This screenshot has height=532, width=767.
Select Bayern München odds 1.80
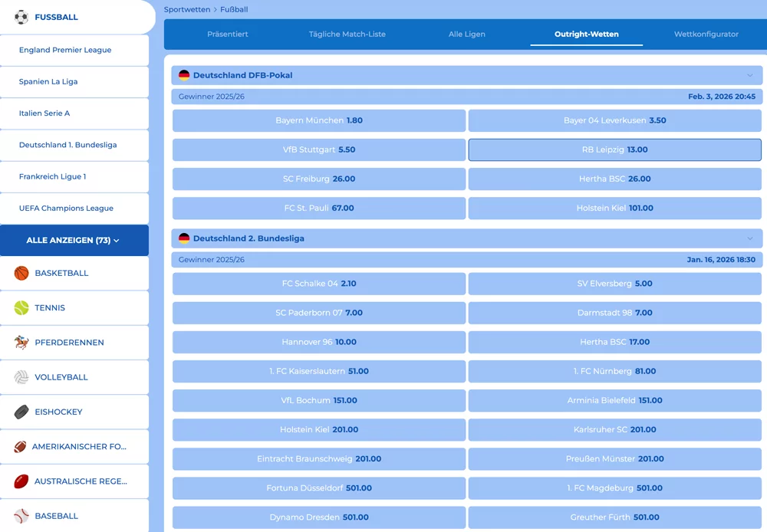point(319,120)
